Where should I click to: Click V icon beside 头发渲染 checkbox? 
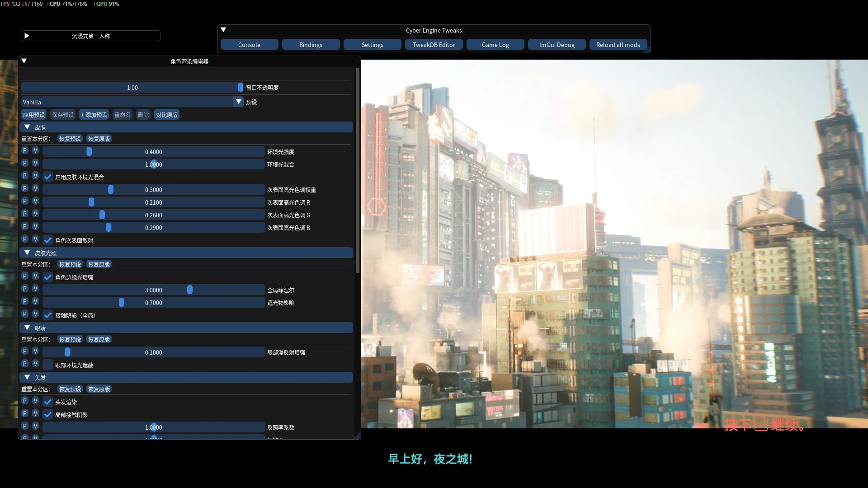pyautogui.click(x=35, y=401)
